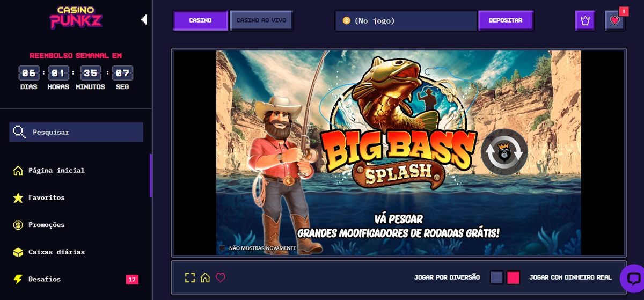Open the balance display showing 'No jogo'
This screenshot has width=644, height=300.
click(x=405, y=20)
